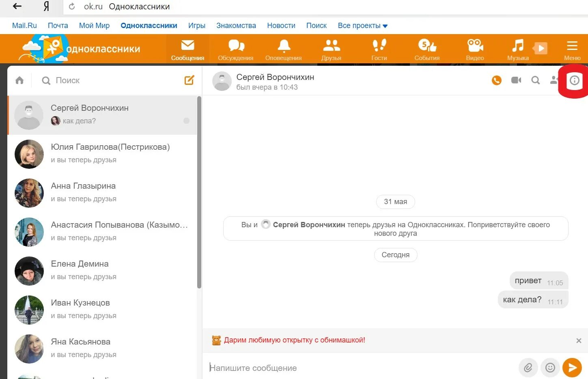This screenshot has width=588, height=379.
Task: Attach a file with the paperclip icon
Action: [x=528, y=368]
